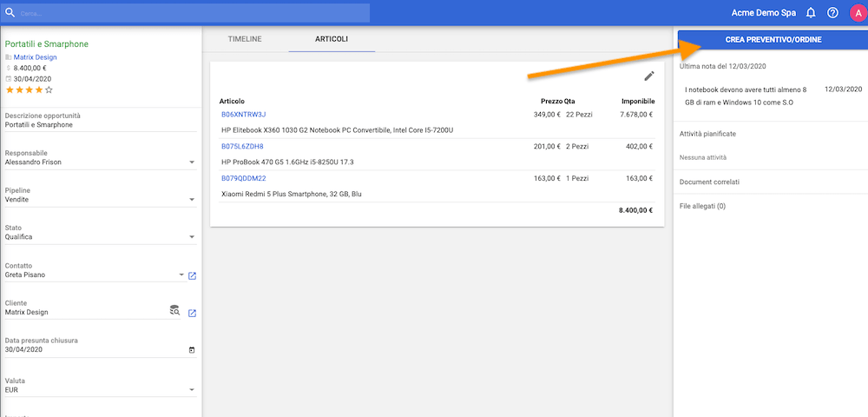Click the note about notebook RAM
Image resolution: width=868 pixels, height=417 pixels.
746,96
